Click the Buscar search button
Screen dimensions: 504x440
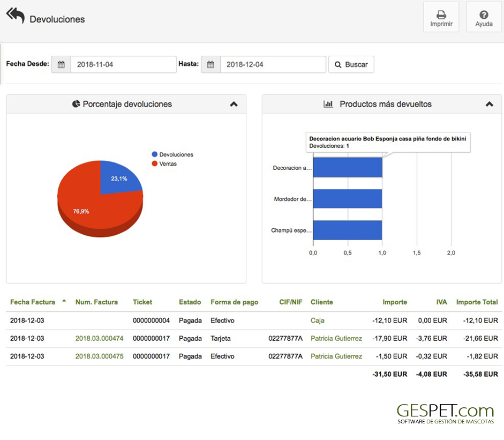tap(351, 65)
